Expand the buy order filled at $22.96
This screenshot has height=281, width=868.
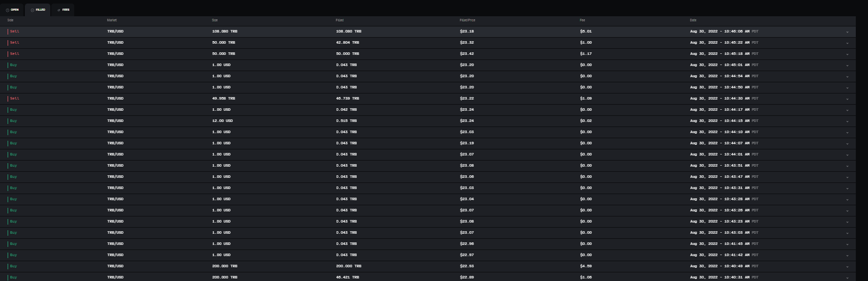click(847, 244)
